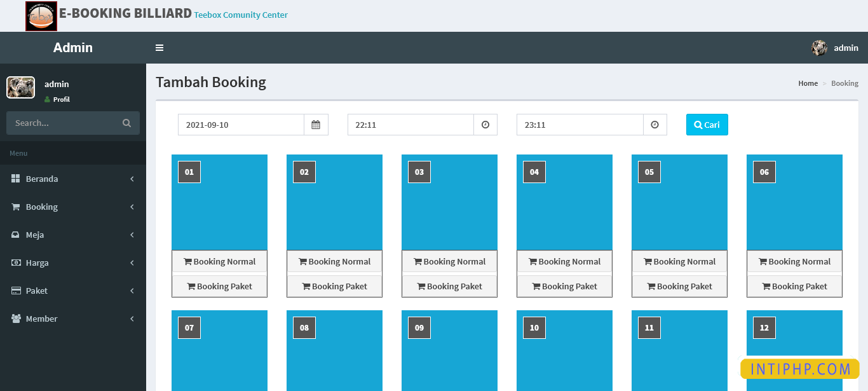Viewport: 868px width, 391px height.
Task: Switch to Home via the breadcrumb
Action: click(x=808, y=83)
